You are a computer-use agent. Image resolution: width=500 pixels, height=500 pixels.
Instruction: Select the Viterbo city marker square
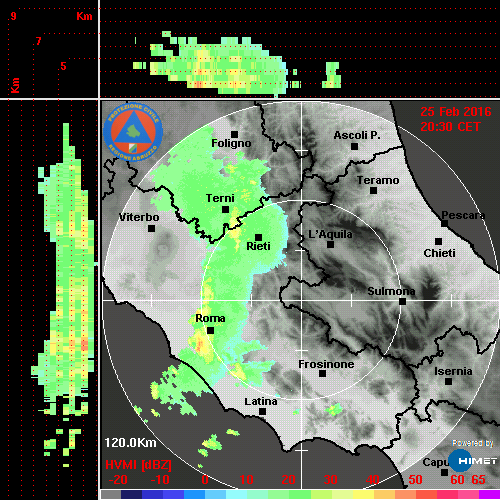point(151,228)
